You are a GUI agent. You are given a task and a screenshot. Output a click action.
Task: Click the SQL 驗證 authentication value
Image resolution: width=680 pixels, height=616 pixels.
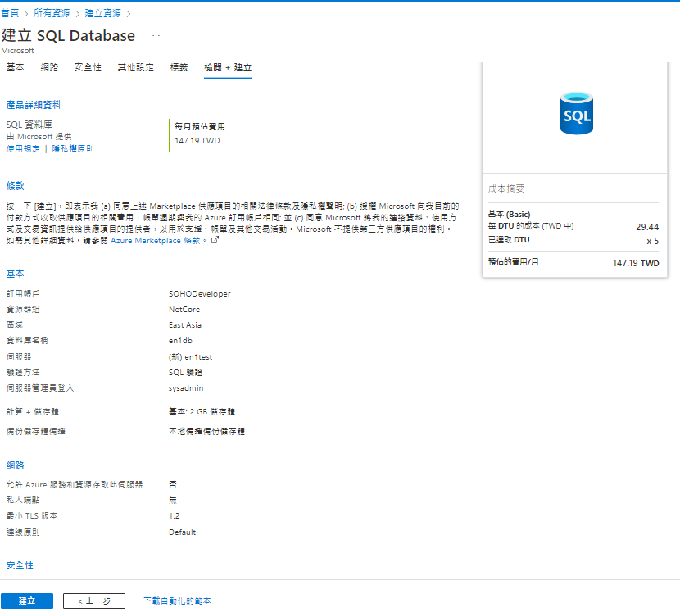(x=186, y=373)
